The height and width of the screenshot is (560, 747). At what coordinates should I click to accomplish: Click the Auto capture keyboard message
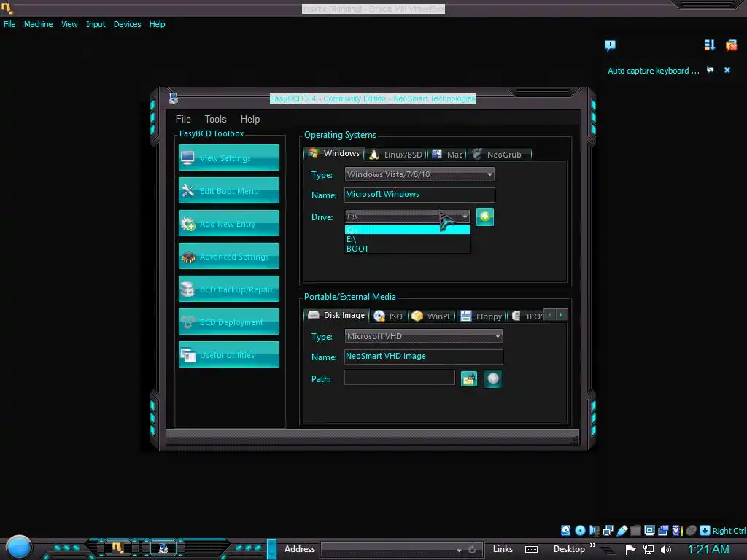click(x=653, y=71)
